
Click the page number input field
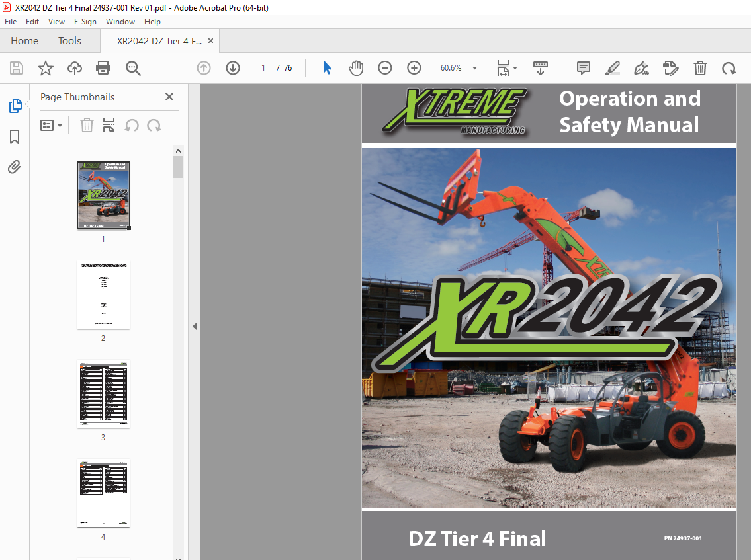263,68
